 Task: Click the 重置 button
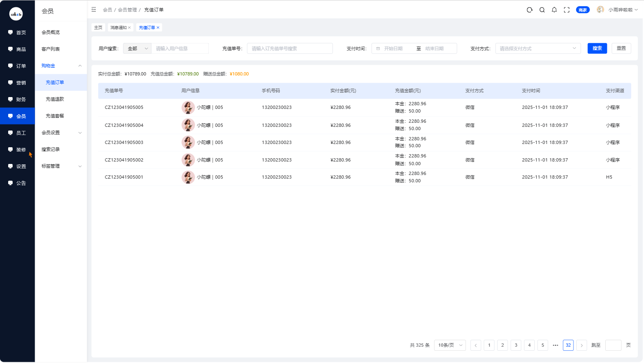pos(621,48)
